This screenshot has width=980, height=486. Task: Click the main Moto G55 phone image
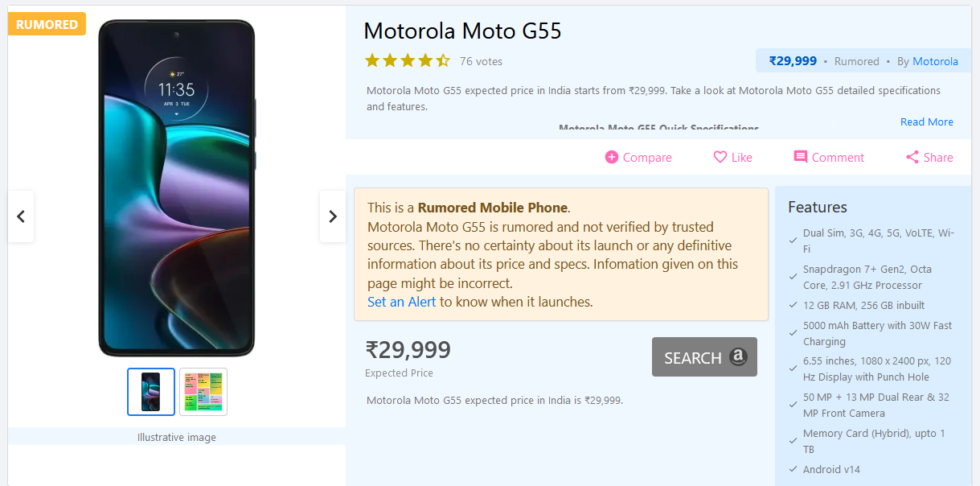coord(176,189)
